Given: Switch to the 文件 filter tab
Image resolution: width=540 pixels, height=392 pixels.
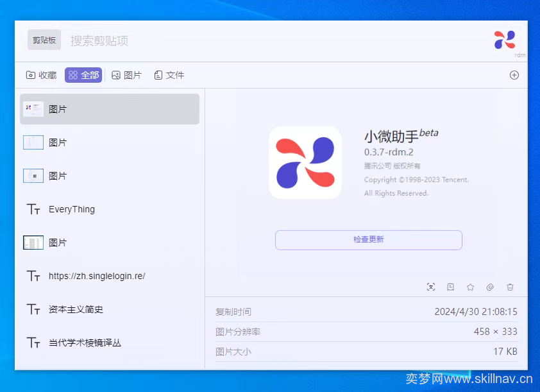Looking at the screenshot, I should click(169, 75).
